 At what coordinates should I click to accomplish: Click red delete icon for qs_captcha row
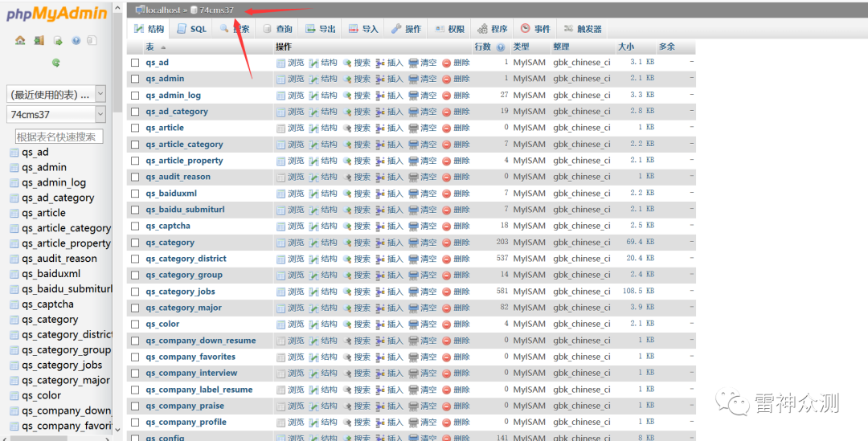point(447,227)
